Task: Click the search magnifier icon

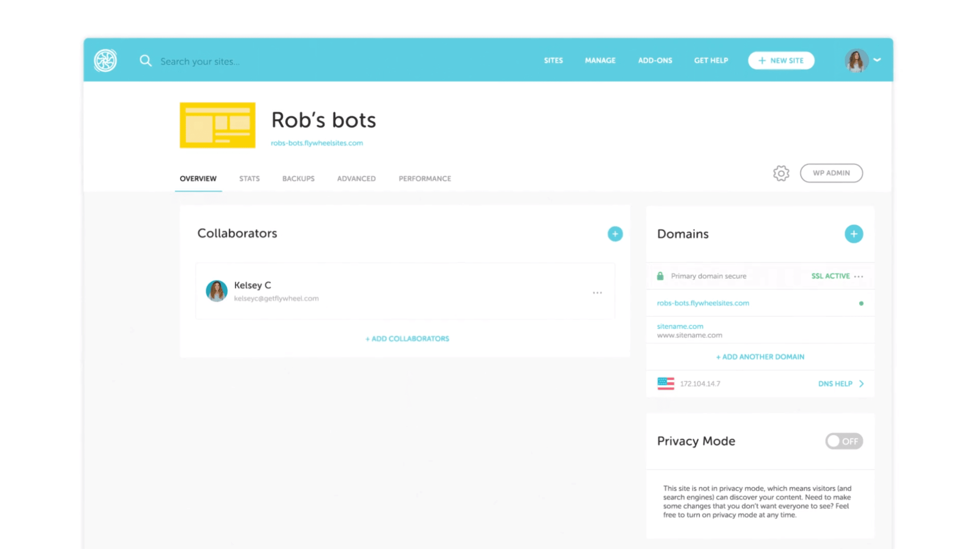Action: (145, 60)
